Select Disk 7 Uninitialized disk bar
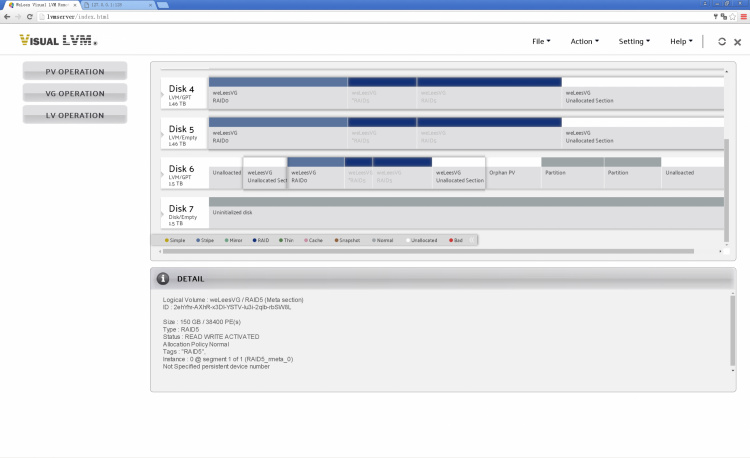750x458 pixels. [466, 212]
